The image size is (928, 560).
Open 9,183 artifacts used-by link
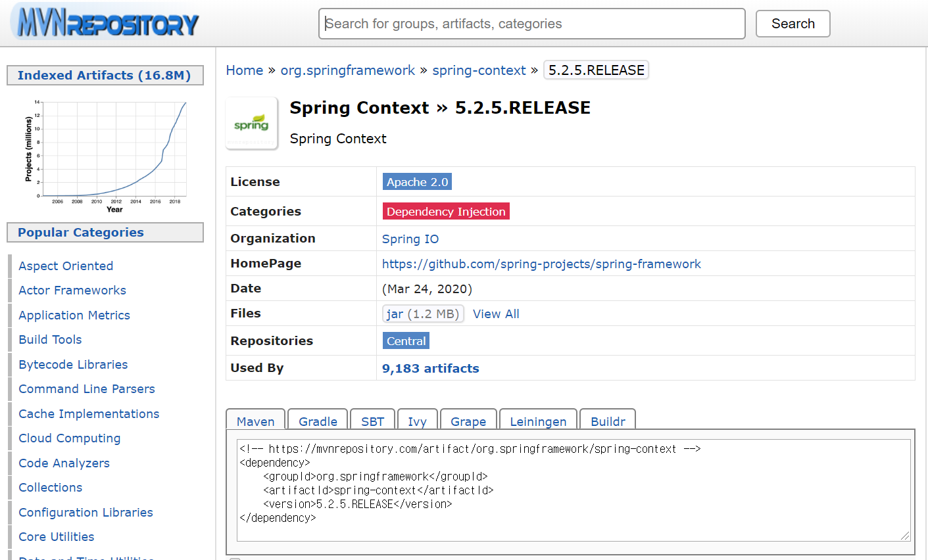point(431,369)
